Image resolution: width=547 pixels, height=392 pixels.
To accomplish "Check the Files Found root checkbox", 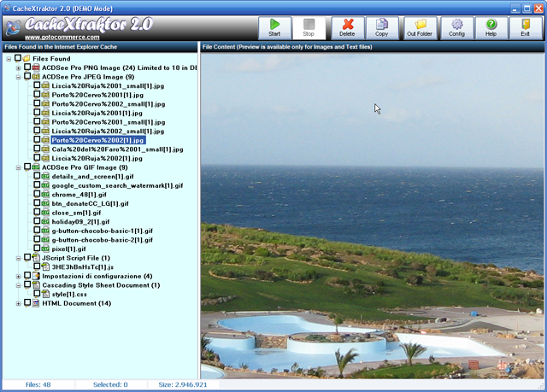I will [18, 58].
